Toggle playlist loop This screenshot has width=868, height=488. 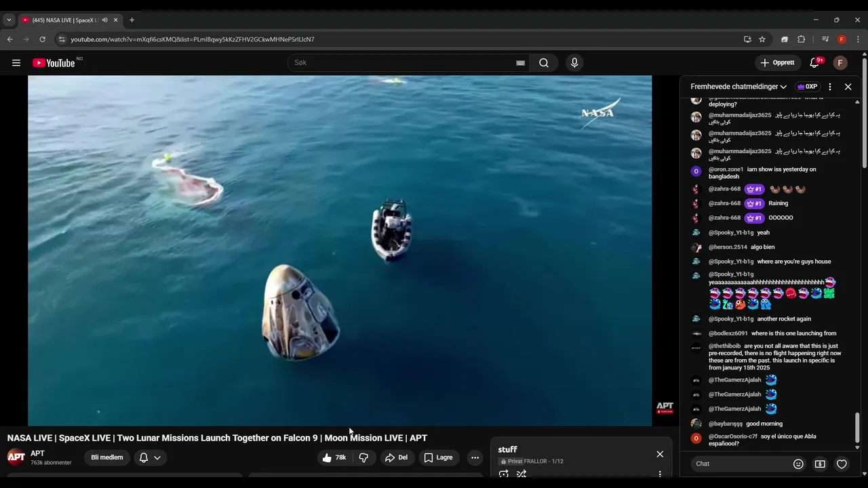pos(503,474)
